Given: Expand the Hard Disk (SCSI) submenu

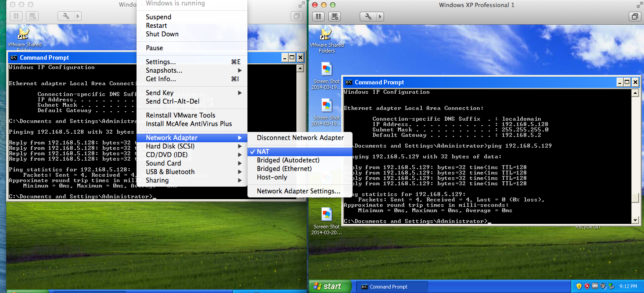Looking at the screenshot, I should click(192, 146).
